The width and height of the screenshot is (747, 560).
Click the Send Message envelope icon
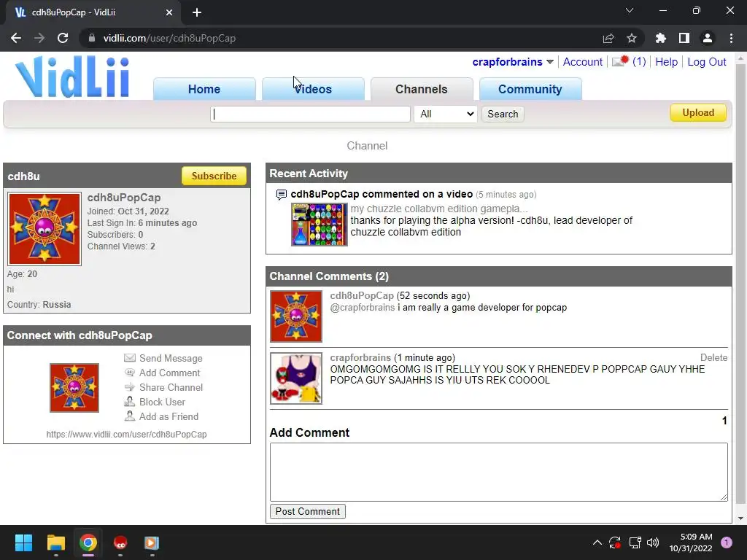click(x=130, y=358)
